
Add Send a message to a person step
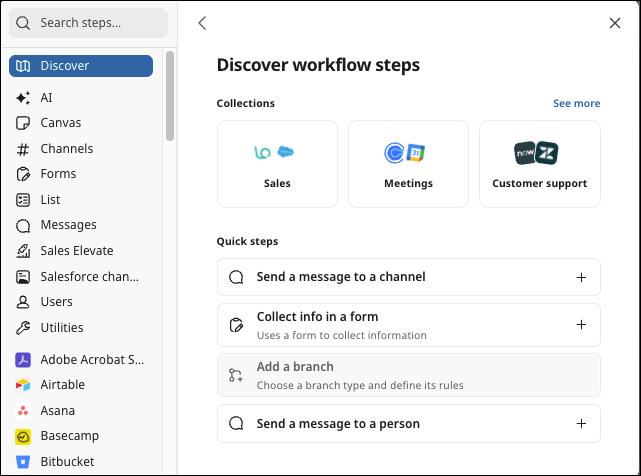click(409, 424)
